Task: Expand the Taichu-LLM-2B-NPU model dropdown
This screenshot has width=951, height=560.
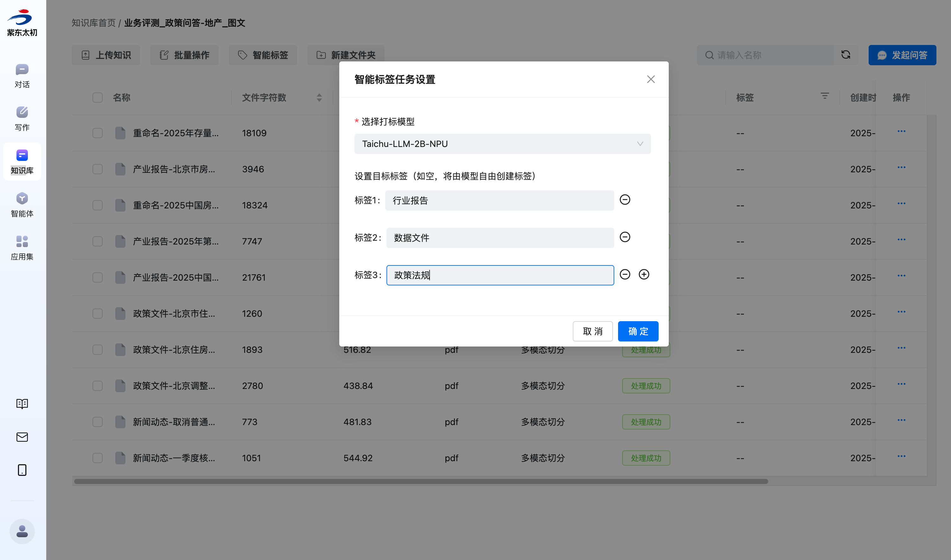Action: pyautogui.click(x=502, y=144)
